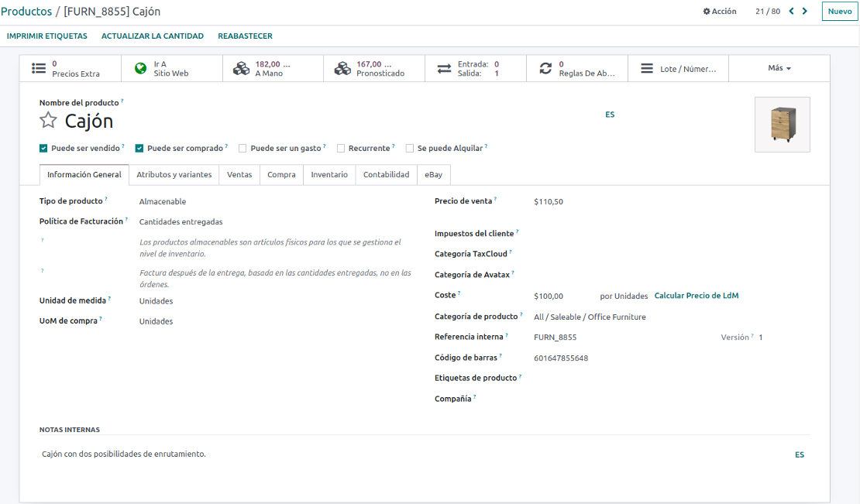
Task: Open Pronosticado forecast cubes icon
Action: click(342, 68)
